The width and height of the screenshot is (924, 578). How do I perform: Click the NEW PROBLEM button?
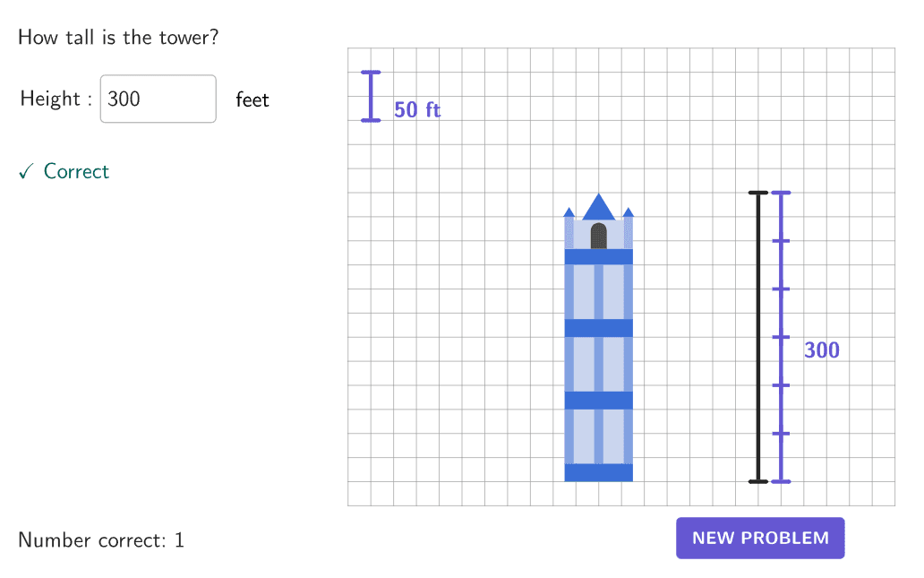pyautogui.click(x=759, y=538)
